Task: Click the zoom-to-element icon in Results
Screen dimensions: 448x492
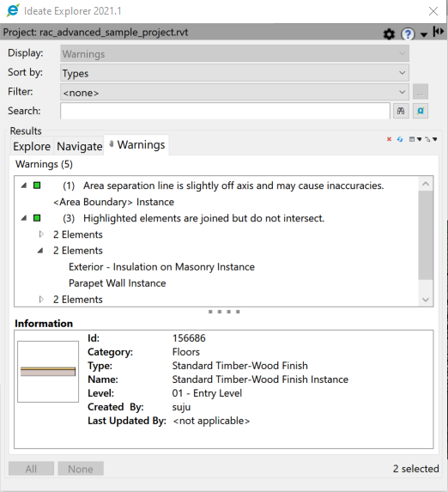Action: click(427, 139)
